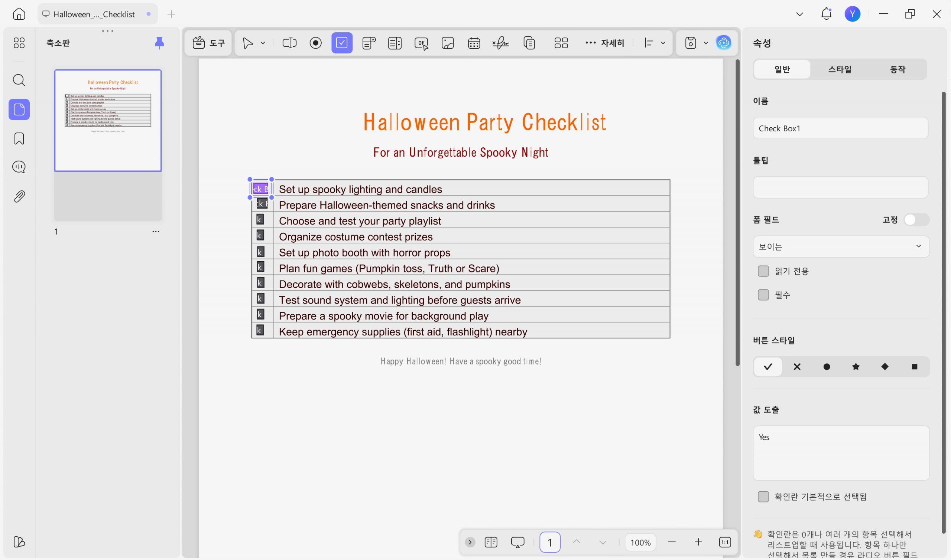Open the 보이는 visibility dropdown

pyautogui.click(x=841, y=246)
